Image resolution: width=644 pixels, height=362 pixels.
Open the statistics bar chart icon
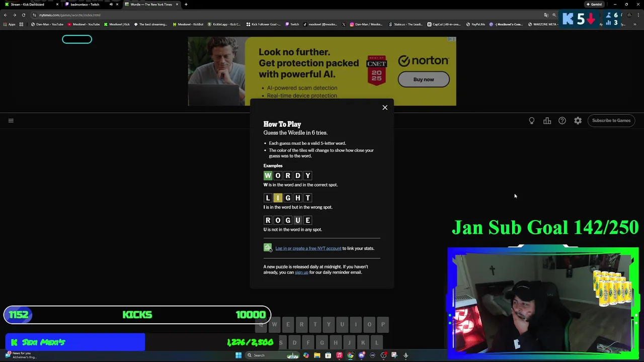coord(547,121)
